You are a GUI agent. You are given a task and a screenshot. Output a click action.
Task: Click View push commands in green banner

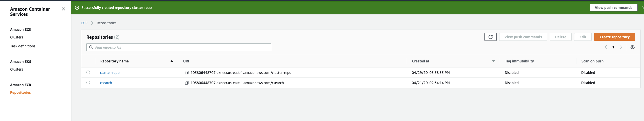pos(613,8)
